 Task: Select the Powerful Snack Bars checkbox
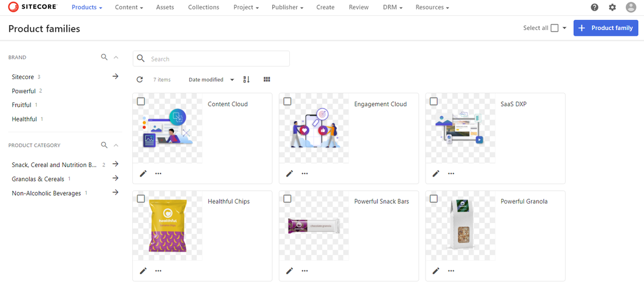pos(287,199)
